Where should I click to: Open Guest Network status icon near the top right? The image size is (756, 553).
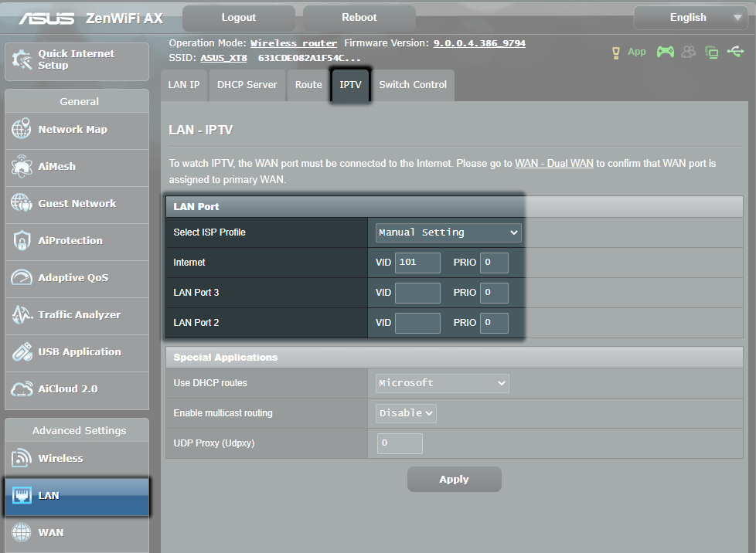click(688, 52)
